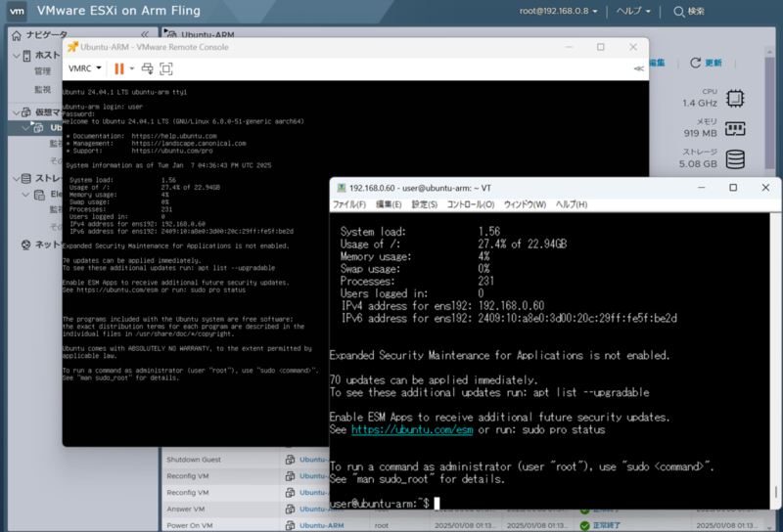Click the 編集 edit button in ESXi
Screen dimensions: 783x532
tap(657, 63)
